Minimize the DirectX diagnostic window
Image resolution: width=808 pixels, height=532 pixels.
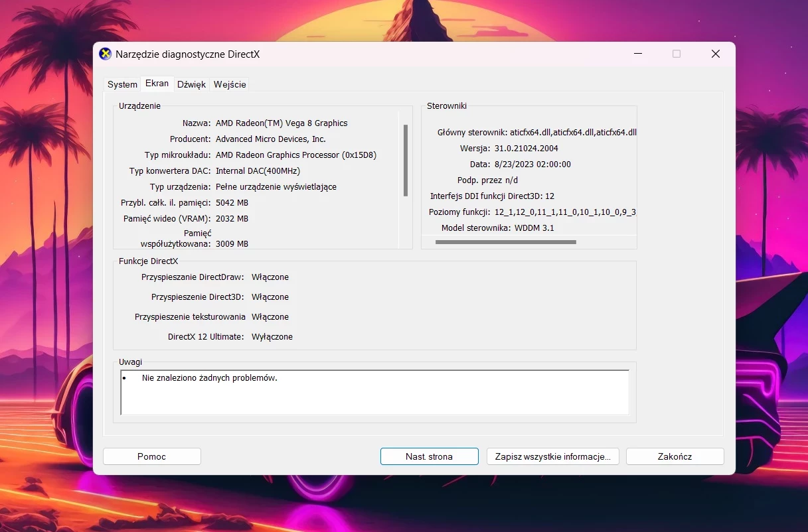click(637, 54)
